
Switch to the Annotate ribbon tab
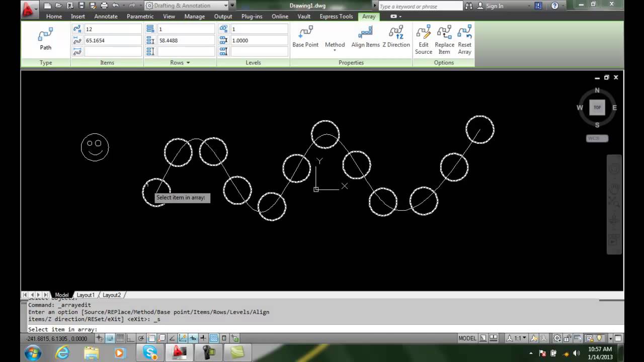[106, 17]
